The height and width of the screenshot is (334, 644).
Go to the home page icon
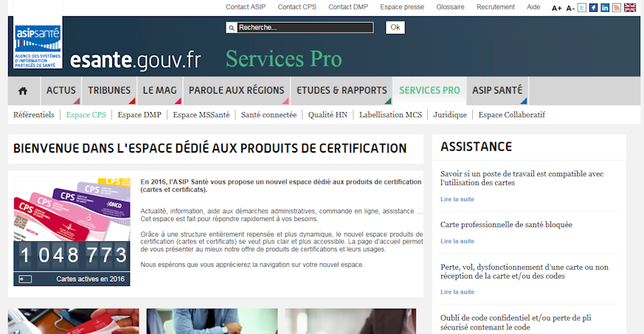[x=23, y=91]
